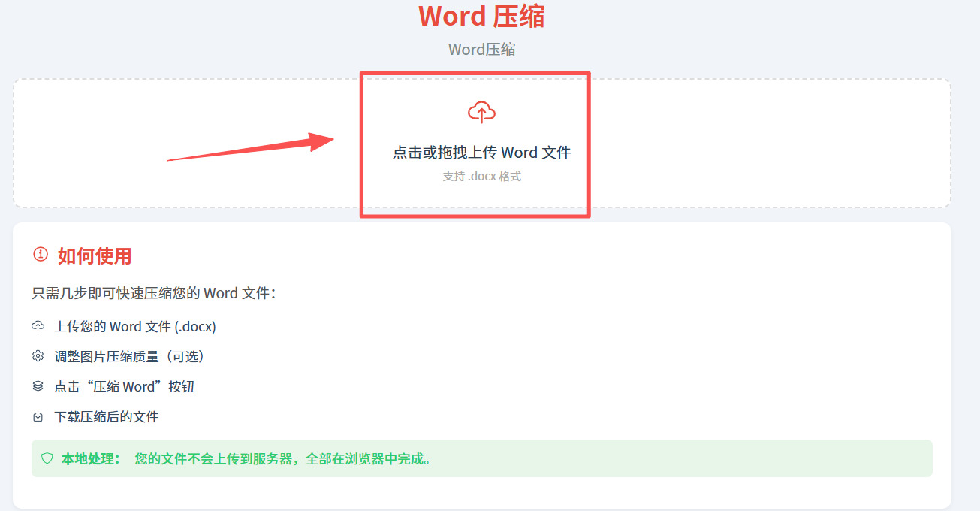Click the '支持 .docx 格式' hint text

481,177
